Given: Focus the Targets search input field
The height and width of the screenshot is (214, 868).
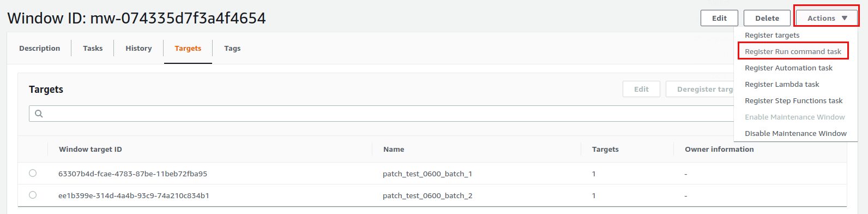Looking at the screenshot, I should tap(382, 114).
